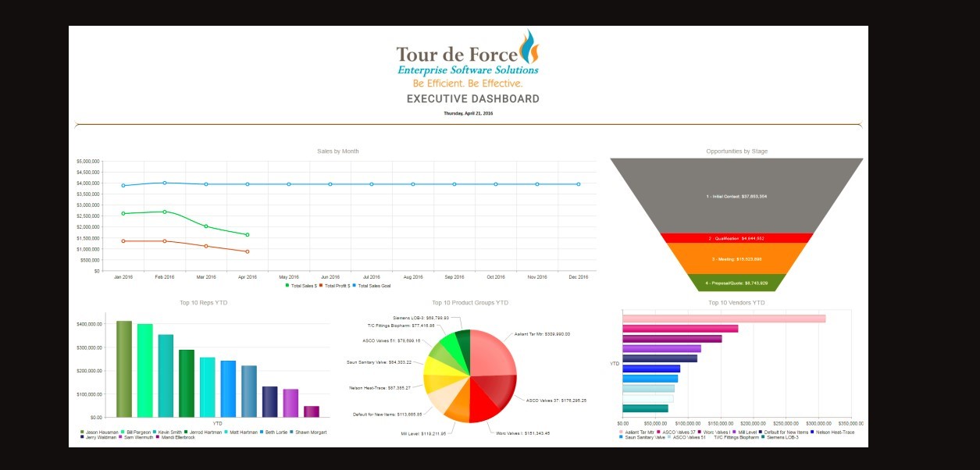Click Kevin Smith legend entry
Viewport: 980px width, 470px height.
point(167,432)
